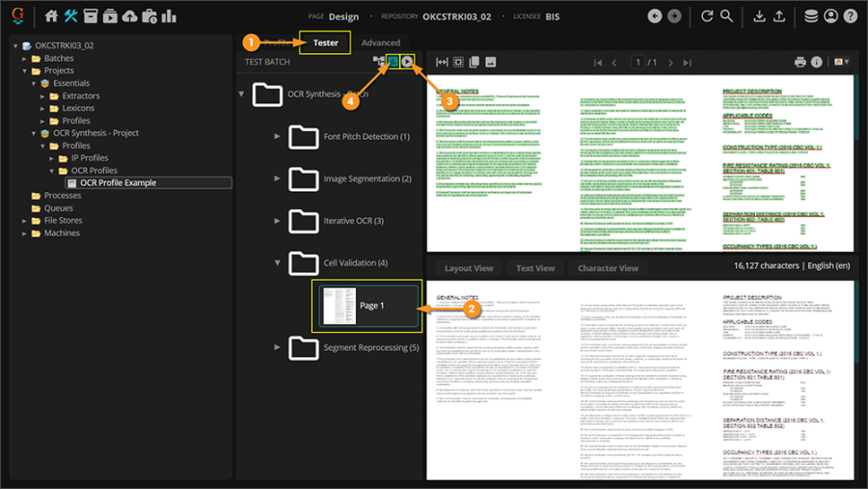Expand the Lexicons folder
The height and width of the screenshot is (489, 868).
coord(42,109)
